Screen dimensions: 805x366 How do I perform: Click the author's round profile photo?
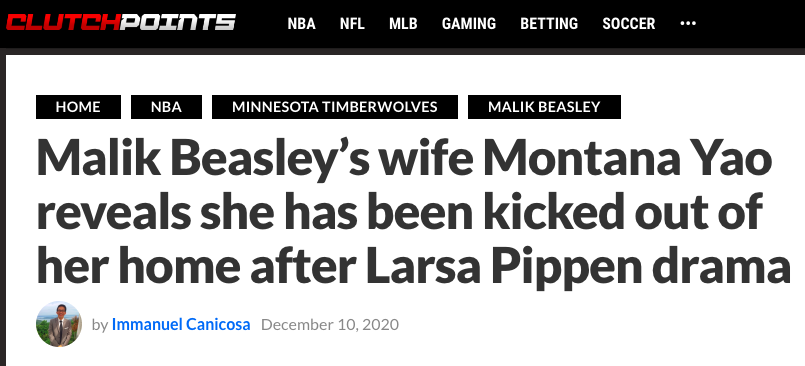click(59, 324)
